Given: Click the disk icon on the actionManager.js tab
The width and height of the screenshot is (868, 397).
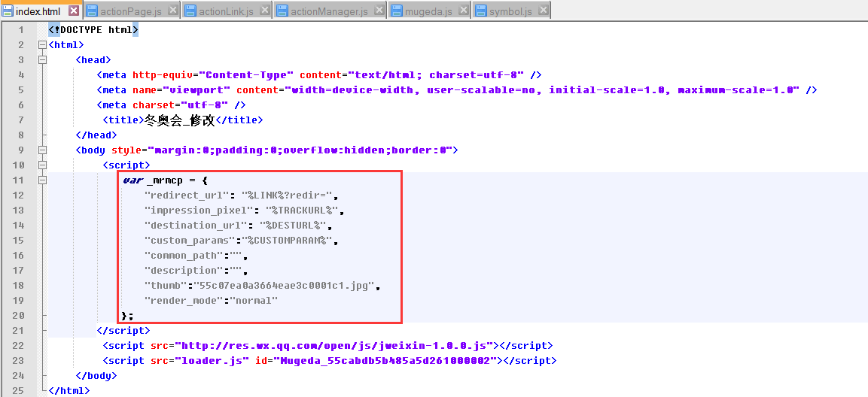Looking at the screenshot, I should [x=282, y=11].
